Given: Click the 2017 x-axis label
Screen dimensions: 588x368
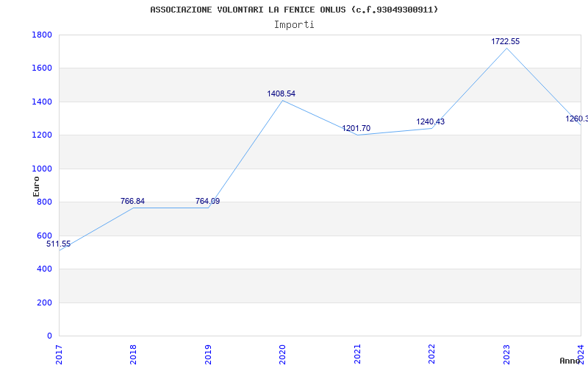Looking at the screenshot, I should (59, 354).
